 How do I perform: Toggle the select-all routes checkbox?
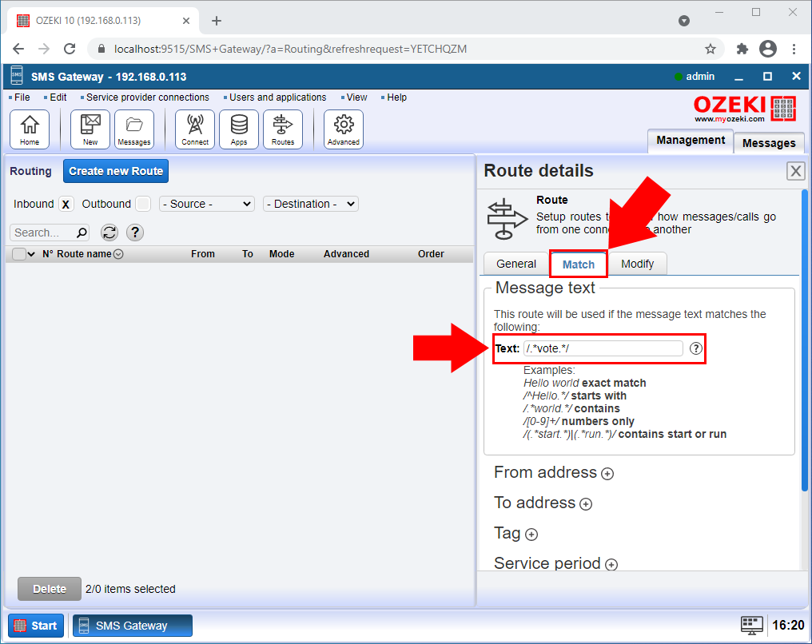[18, 254]
